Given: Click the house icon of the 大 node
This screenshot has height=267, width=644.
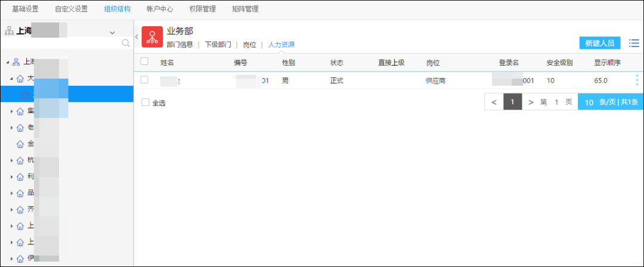Looking at the screenshot, I should click(x=20, y=79).
